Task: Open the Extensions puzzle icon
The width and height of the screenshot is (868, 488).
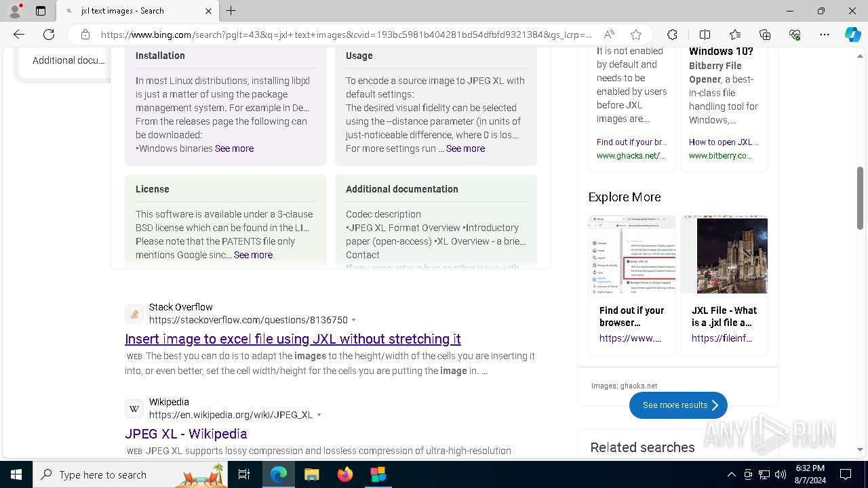Action: 672,35
